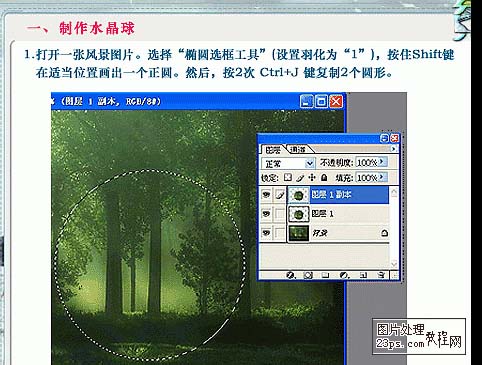Select 图层 1 副本 layer name
This screenshot has height=365, width=482.
click(x=331, y=195)
